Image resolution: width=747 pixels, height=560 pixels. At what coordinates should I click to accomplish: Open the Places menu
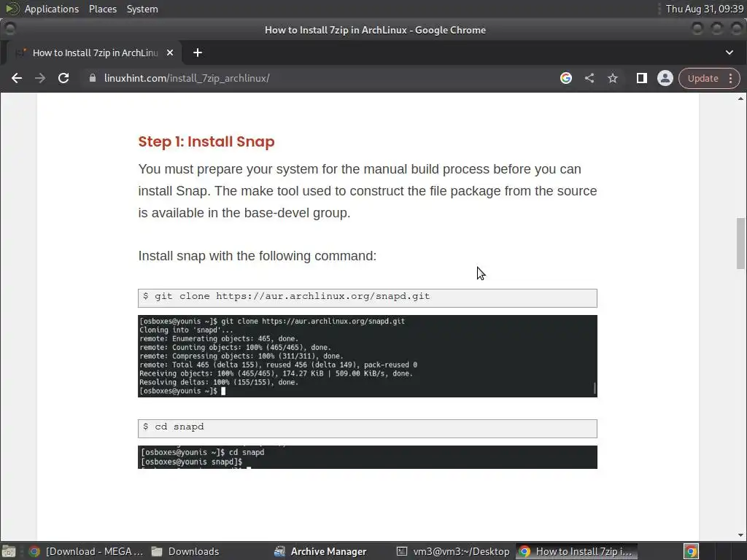pos(103,9)
